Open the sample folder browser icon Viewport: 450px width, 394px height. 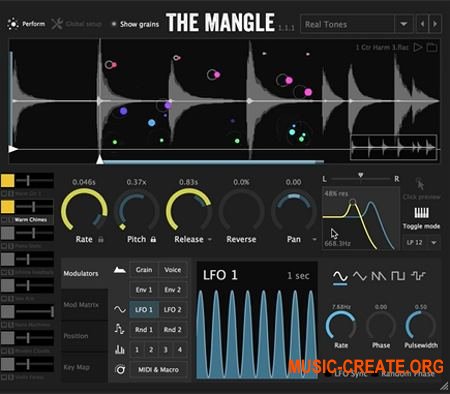(432, 47)
